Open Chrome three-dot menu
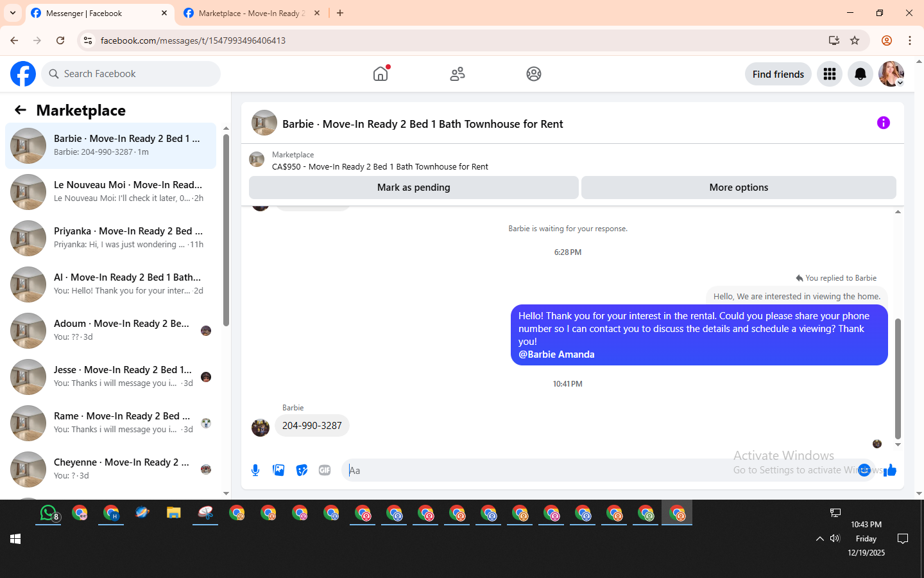924x578 pixels. click(x=910, y=40)
